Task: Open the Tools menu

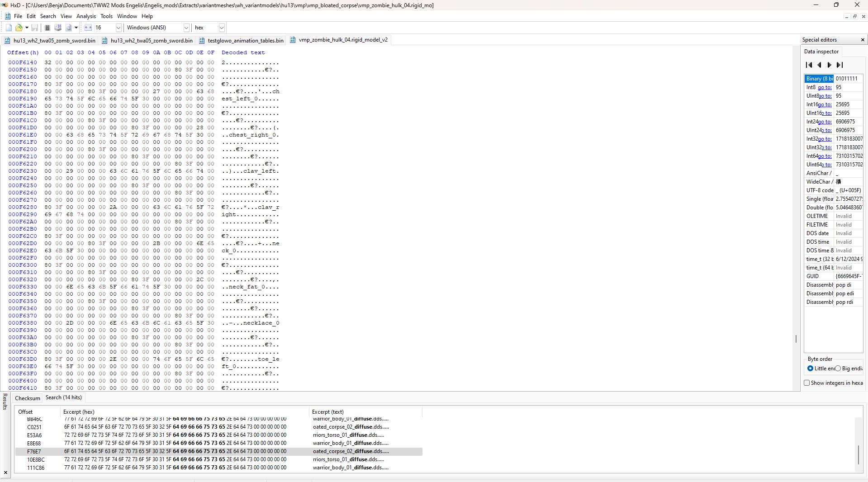Action: click(x=106, y=16)
